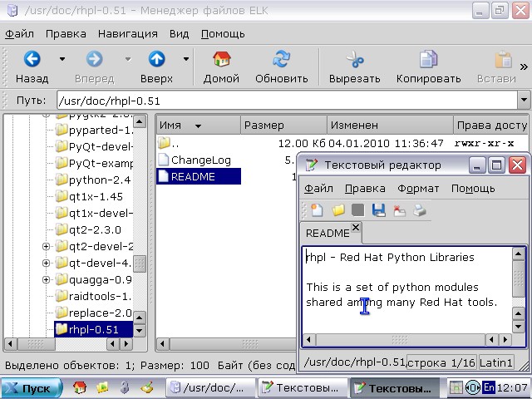
Task: Click the folder tree vertical scrollbar thumb
Action: click(140, 264)
